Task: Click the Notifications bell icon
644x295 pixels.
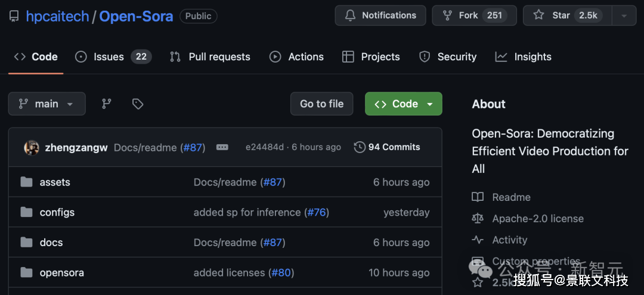Action: click(x=351, y=15)
